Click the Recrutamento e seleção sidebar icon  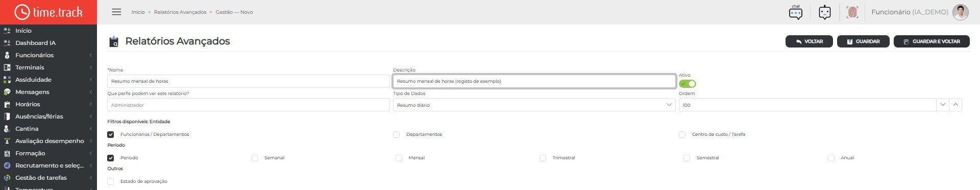coord(7,165)
